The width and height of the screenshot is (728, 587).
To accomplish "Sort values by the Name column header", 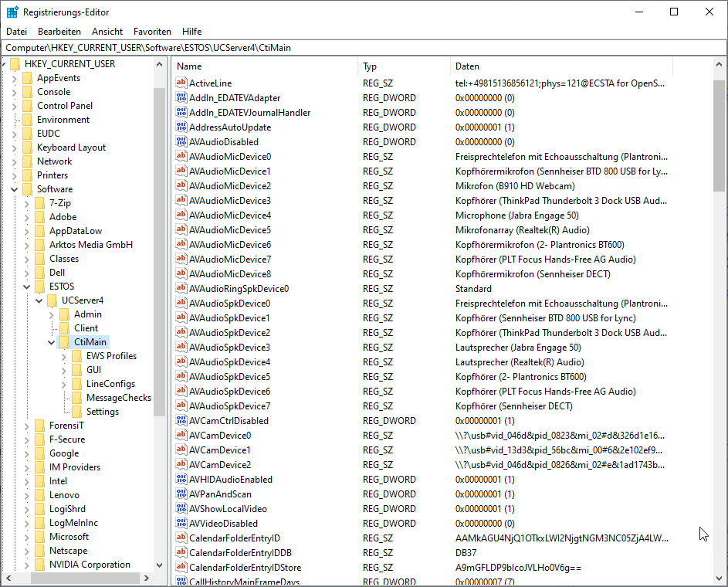I will [262, 66].
